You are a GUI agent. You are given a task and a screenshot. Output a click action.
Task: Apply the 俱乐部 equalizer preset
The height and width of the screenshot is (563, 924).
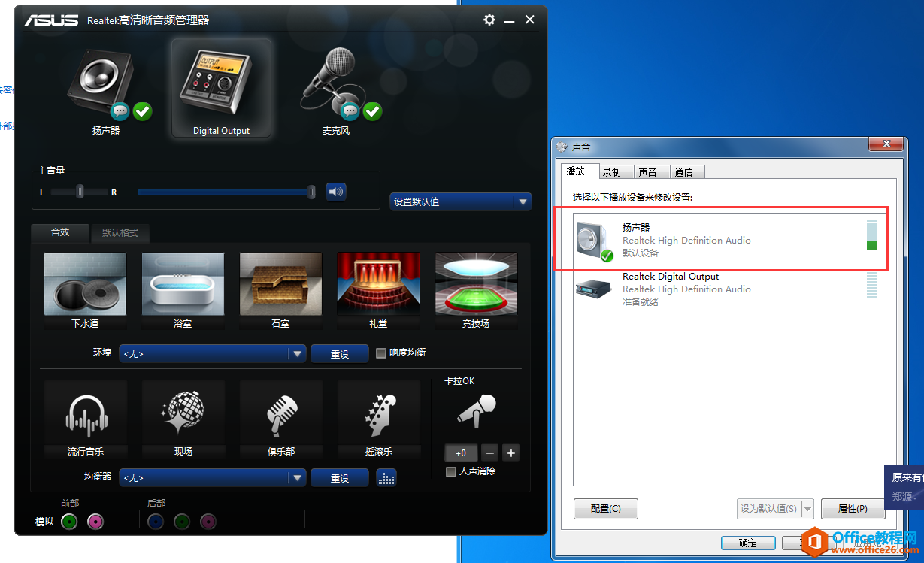click(280, 419)
